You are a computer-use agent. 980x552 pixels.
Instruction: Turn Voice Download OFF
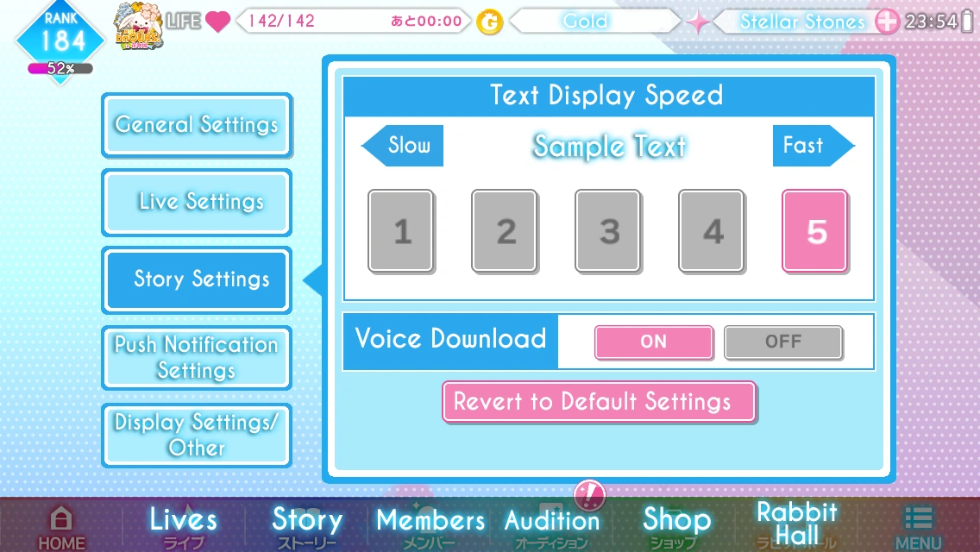783,342
